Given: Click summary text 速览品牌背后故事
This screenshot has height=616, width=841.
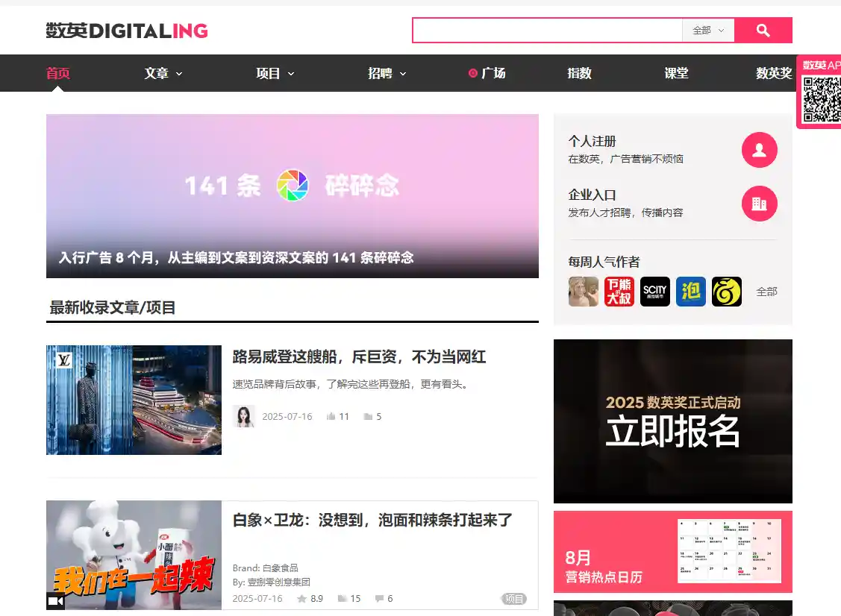Looking at the screenshot, I should click(350, 384).
